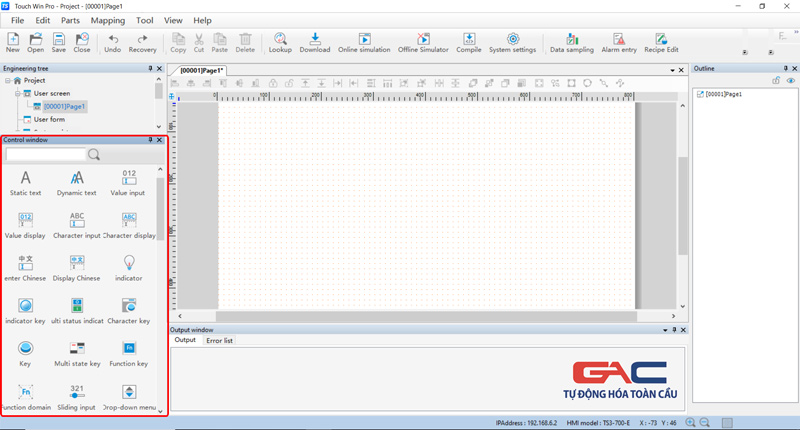The width and height of the screenshot is (800, 430).
Task: Pin the Output window panel
Action: (674, 330)
